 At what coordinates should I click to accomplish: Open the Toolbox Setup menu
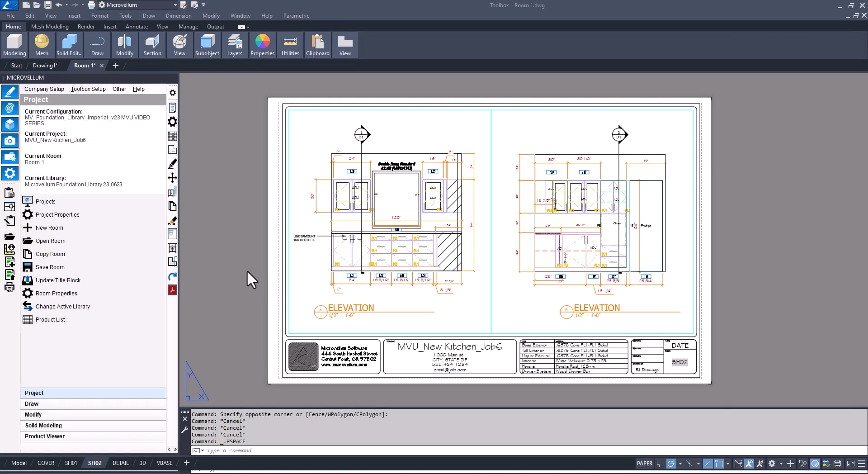(x=88, y=89)
